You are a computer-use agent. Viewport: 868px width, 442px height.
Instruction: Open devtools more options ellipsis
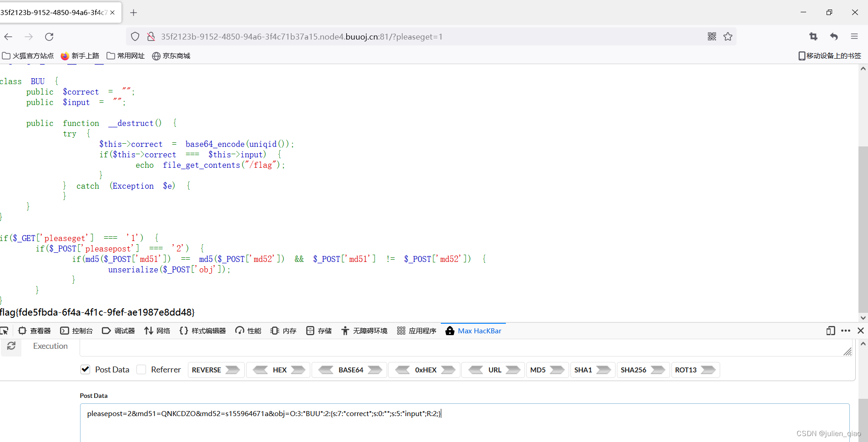point(846,331)
